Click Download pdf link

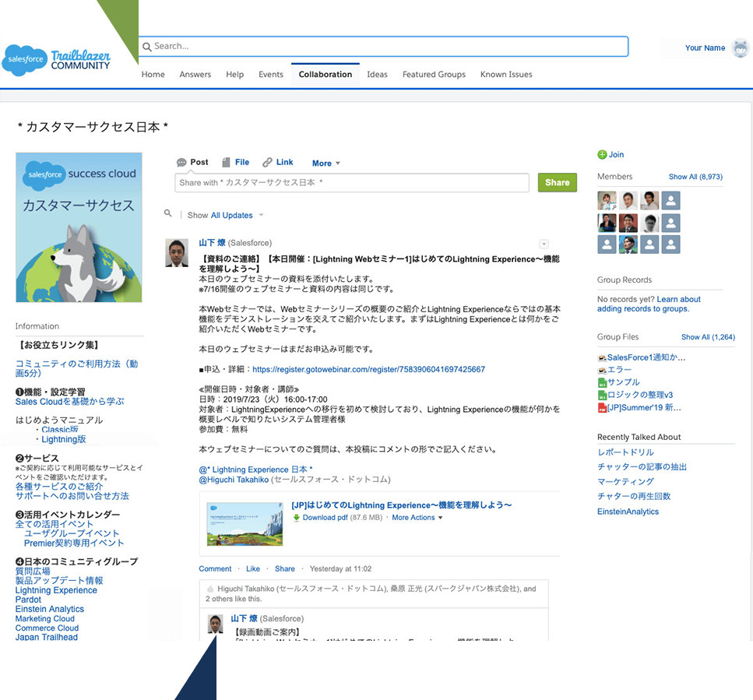(325, 518)
